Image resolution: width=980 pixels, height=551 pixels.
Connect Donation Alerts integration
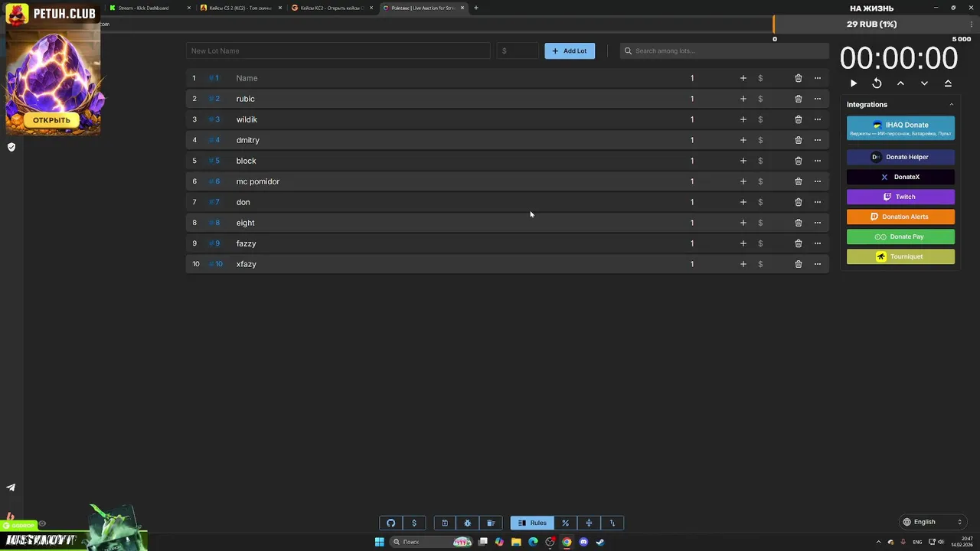[900, 217]
